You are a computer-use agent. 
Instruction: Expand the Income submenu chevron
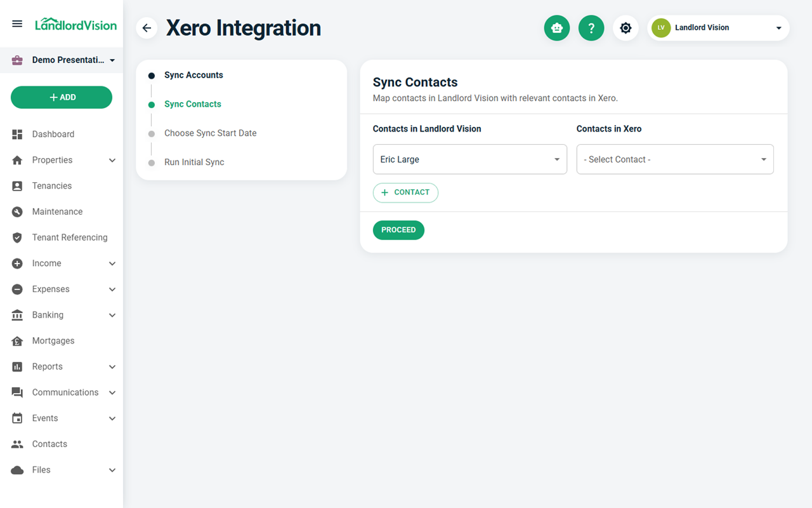[112, 264]
